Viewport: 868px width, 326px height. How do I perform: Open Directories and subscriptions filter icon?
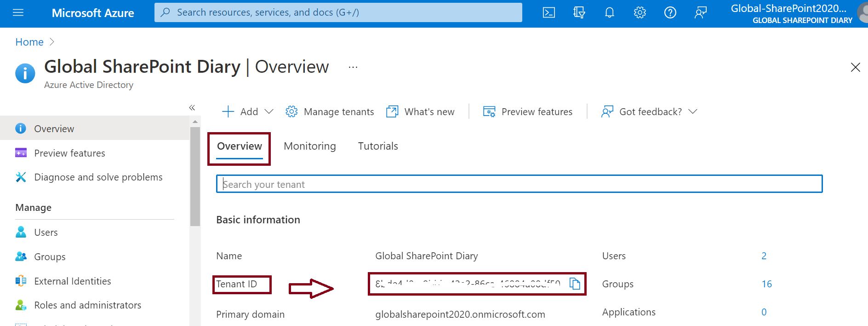(579, 13)
